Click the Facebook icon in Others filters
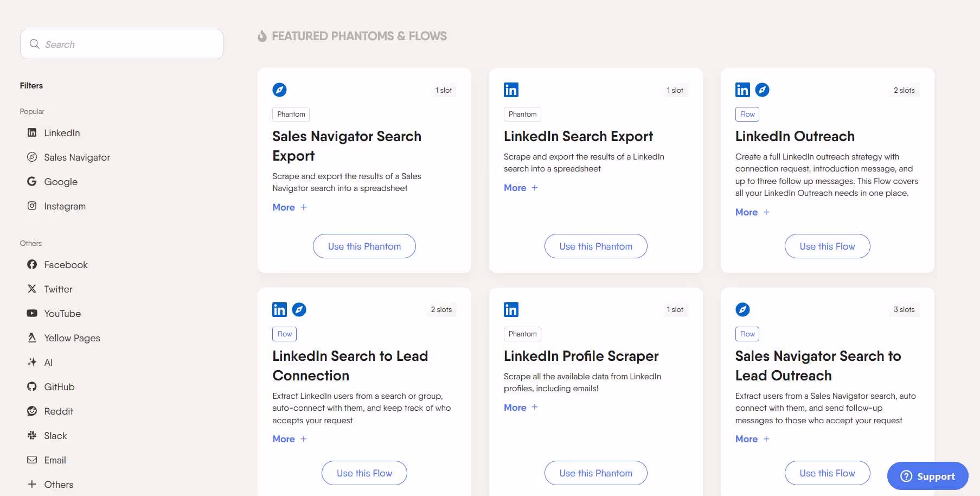This screenshot has width=980, height=496. tap(32, 264)
